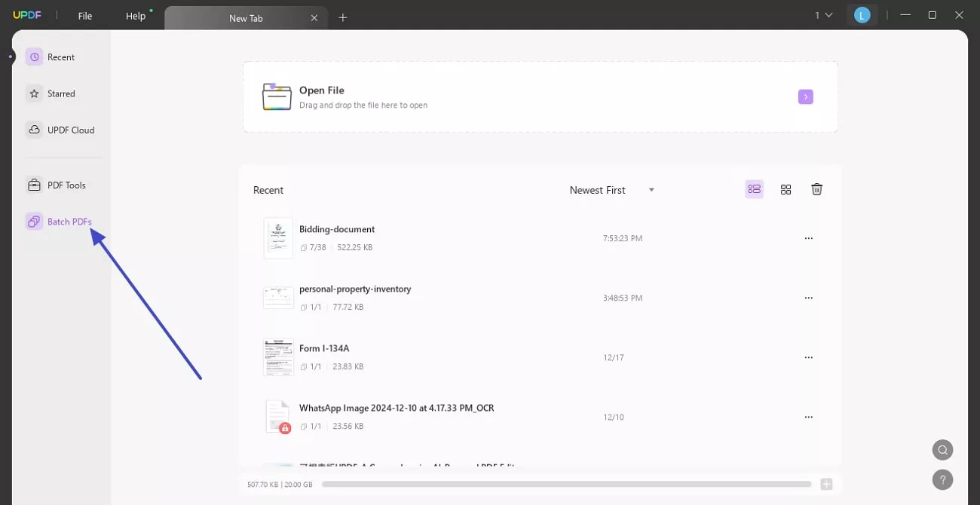Keep list view toggle selected
Viewport: 980px width, 505px height.
pyautogui.click(x=755, y=189)
